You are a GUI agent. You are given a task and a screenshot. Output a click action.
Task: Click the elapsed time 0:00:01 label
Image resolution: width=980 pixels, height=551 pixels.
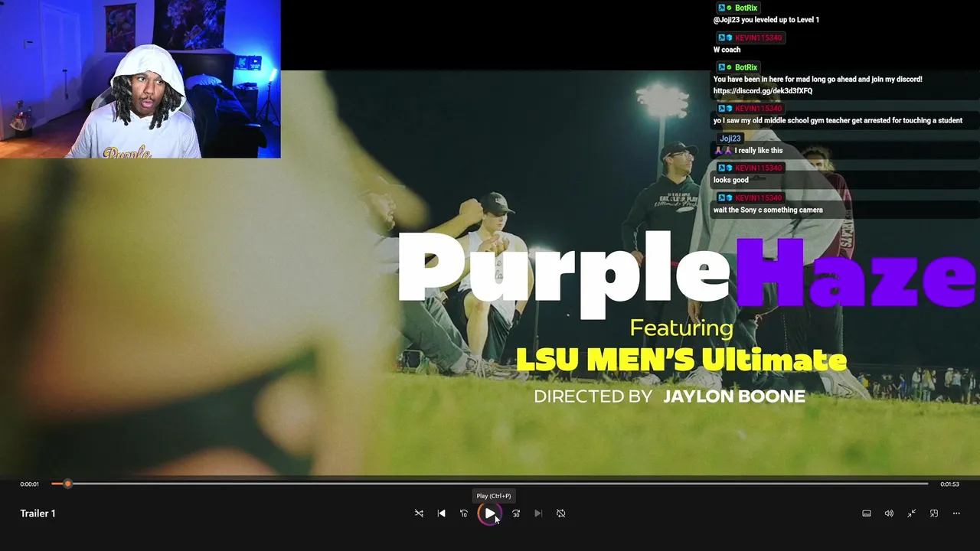[29, 484]
